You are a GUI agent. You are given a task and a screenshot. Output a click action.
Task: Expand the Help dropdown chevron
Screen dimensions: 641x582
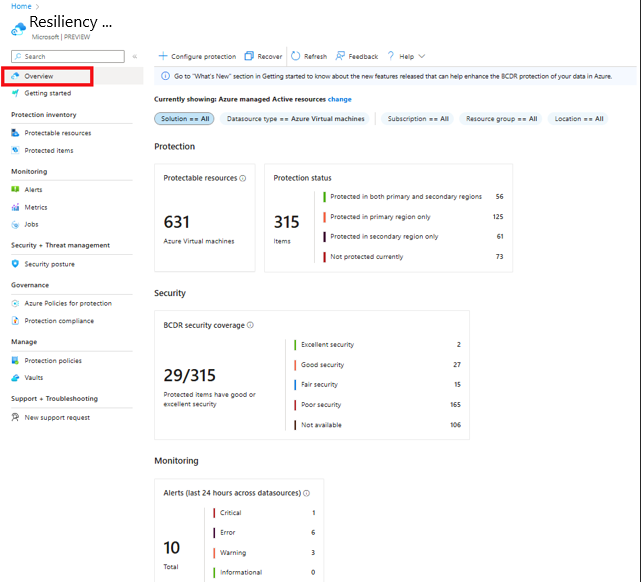click(422, 56)
